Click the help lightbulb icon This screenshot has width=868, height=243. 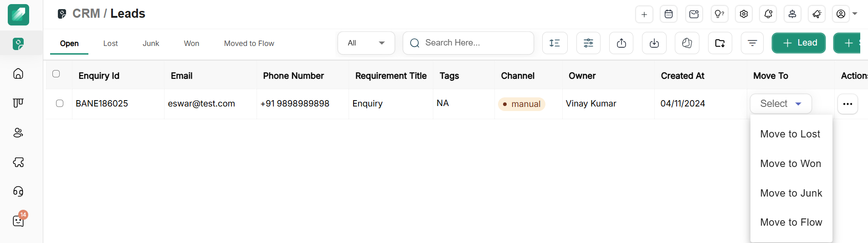pos(719,14)
